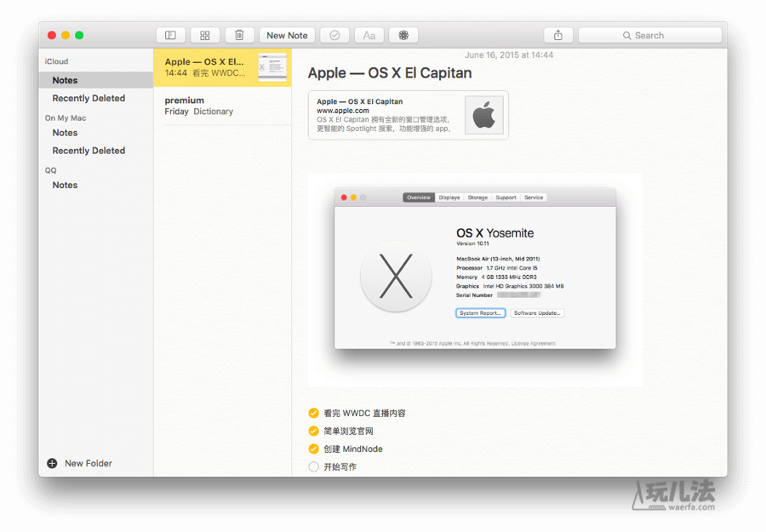Uncheck the 看完 WWDC 直播内容 item
The height and width of the screenshot is (532, 766).
tap(313, 414)
